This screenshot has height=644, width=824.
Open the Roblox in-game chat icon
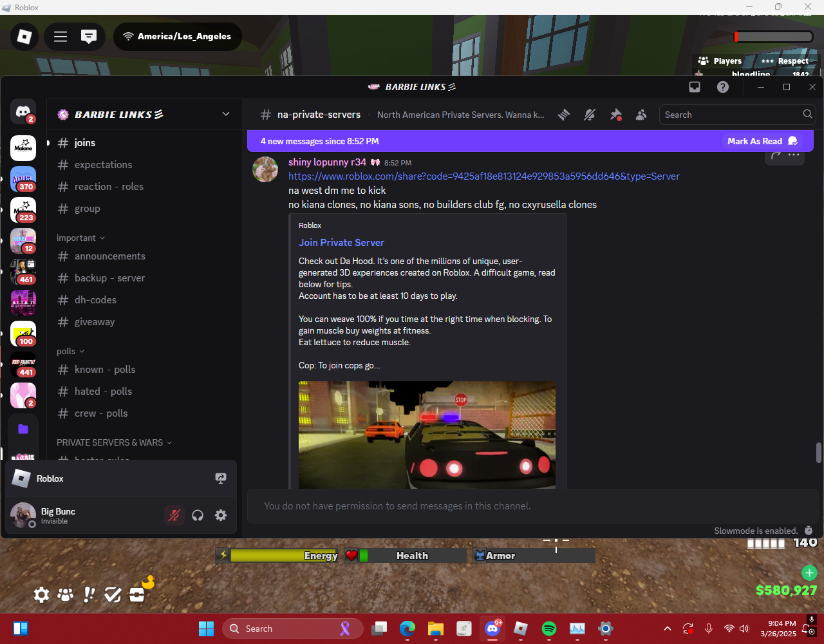pos(89,37)
